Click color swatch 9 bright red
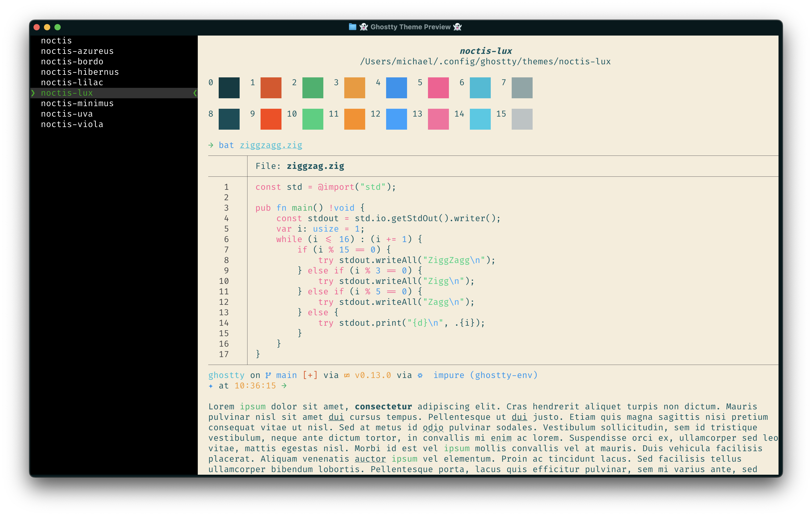The height and width of the screenshot is (516, 812). pyautogui.click(x=271, y=119)
